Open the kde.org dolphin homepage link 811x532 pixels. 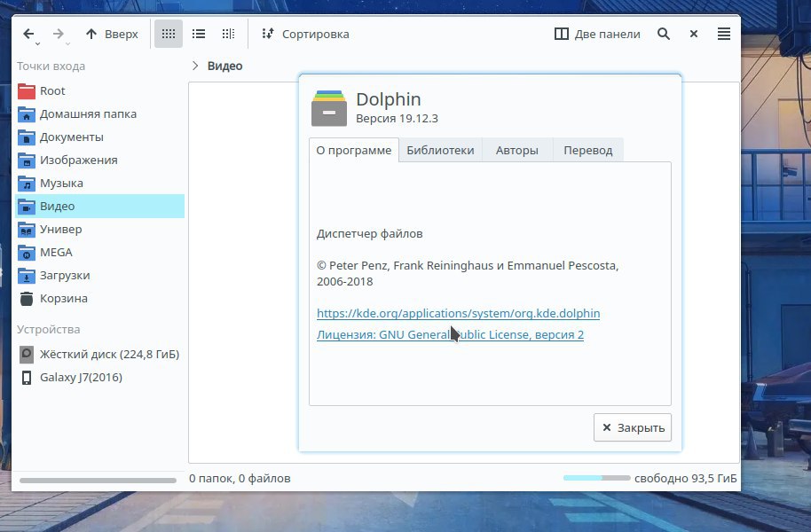click(x=458, y=313)
